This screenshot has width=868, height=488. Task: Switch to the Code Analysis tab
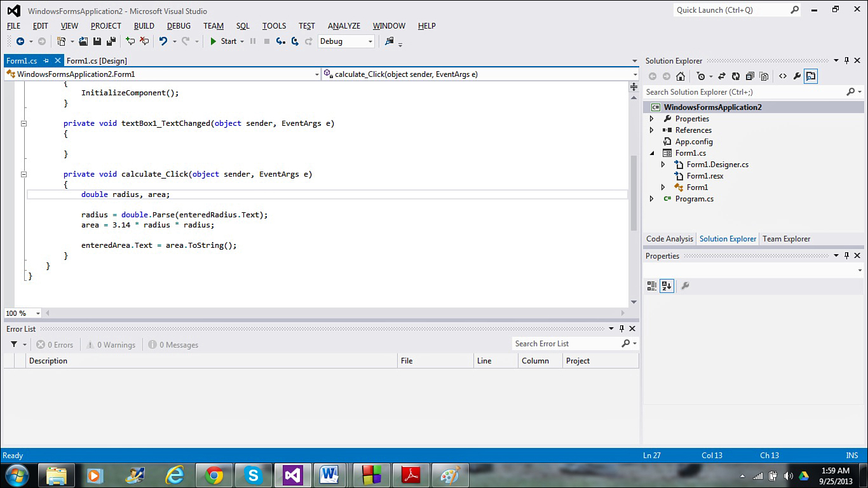point(669,239)
